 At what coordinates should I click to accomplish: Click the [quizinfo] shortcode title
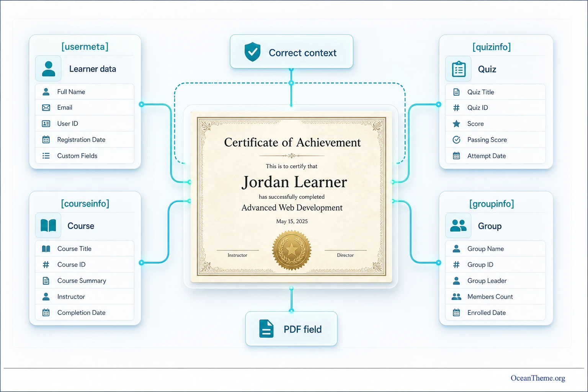pyautogui.click(x=492, y=47)
